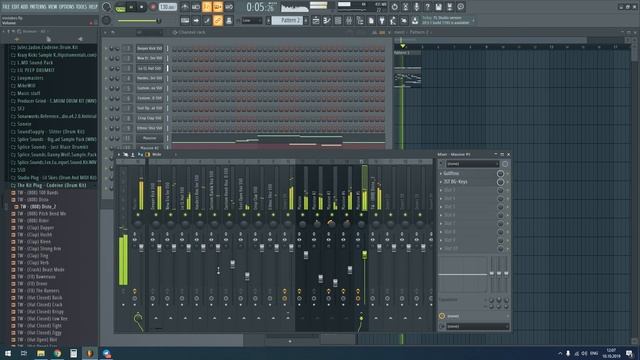The image size is (640, 360).
Task: Collapse The Kit Plug - Codeine folder
Action: pyautogui.click(x=51, y=185)
